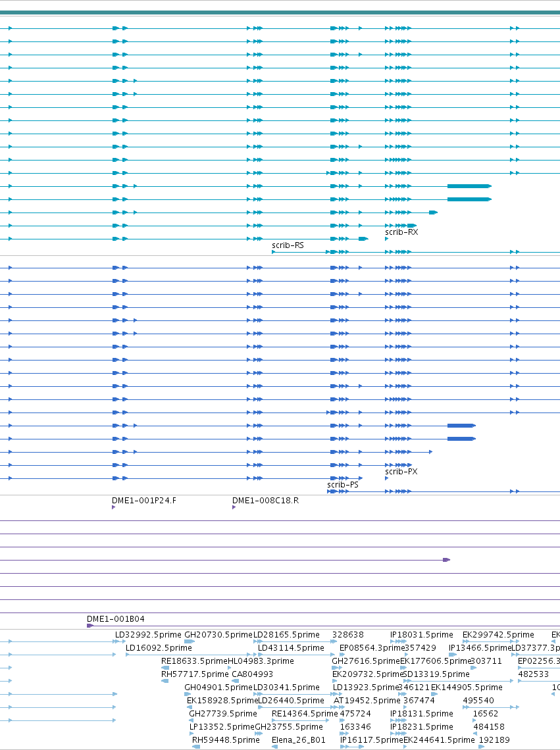Open feature Elena_26_B01

[x=299, y=740]
